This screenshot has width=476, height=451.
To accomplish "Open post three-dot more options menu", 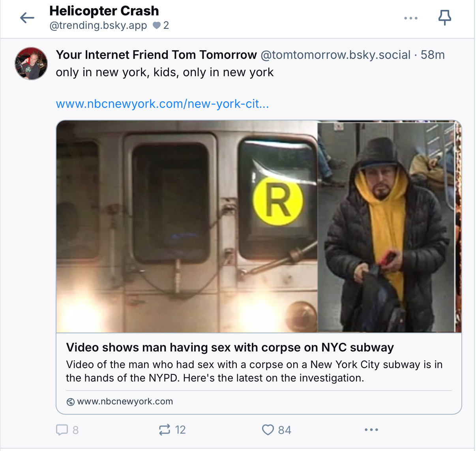I will (x=371, y=430).
